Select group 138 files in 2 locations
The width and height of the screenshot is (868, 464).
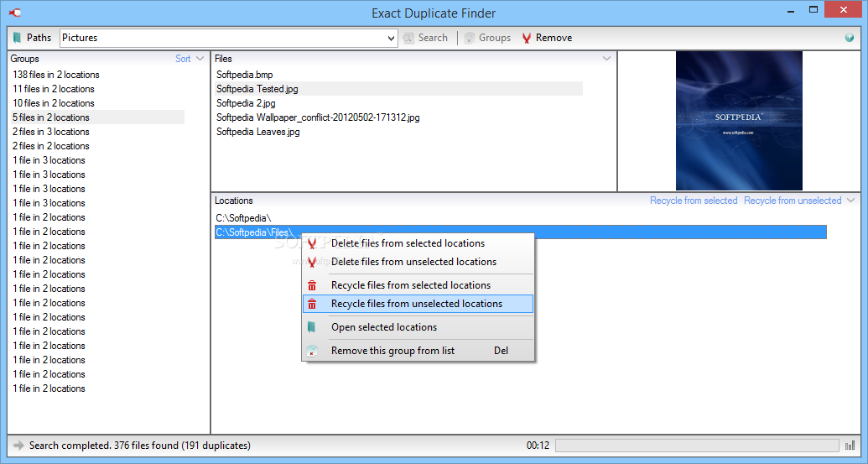point(56,74)
